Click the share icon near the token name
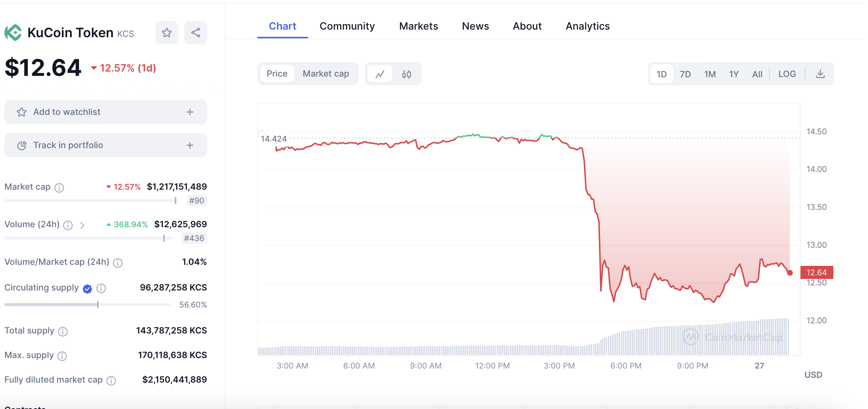Screen dimensions: 868x409 [x=196, y=33]
